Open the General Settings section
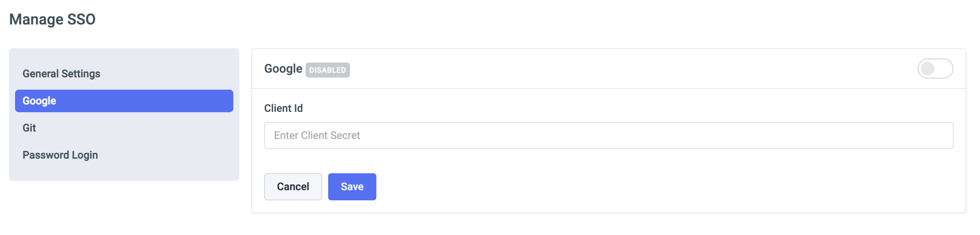This screenshot has height=235, width=980. point(61,73)
